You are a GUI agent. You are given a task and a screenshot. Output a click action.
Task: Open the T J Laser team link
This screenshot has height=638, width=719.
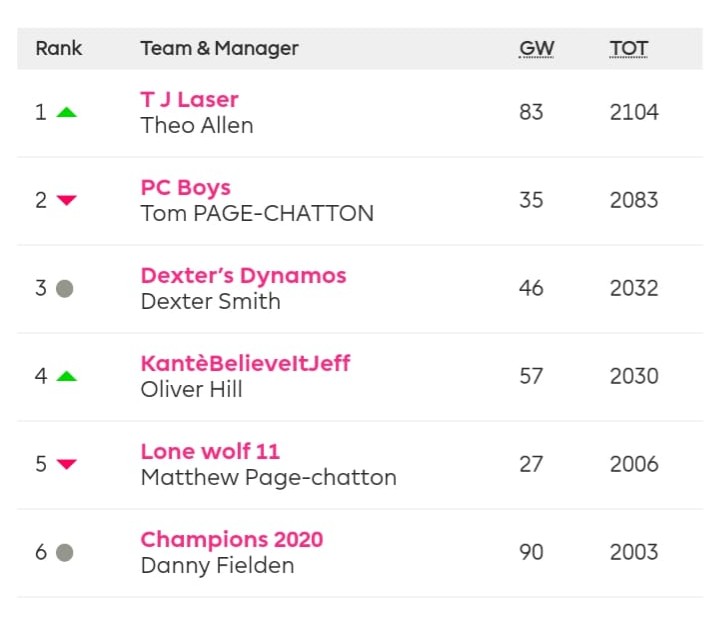pos(189,99)
